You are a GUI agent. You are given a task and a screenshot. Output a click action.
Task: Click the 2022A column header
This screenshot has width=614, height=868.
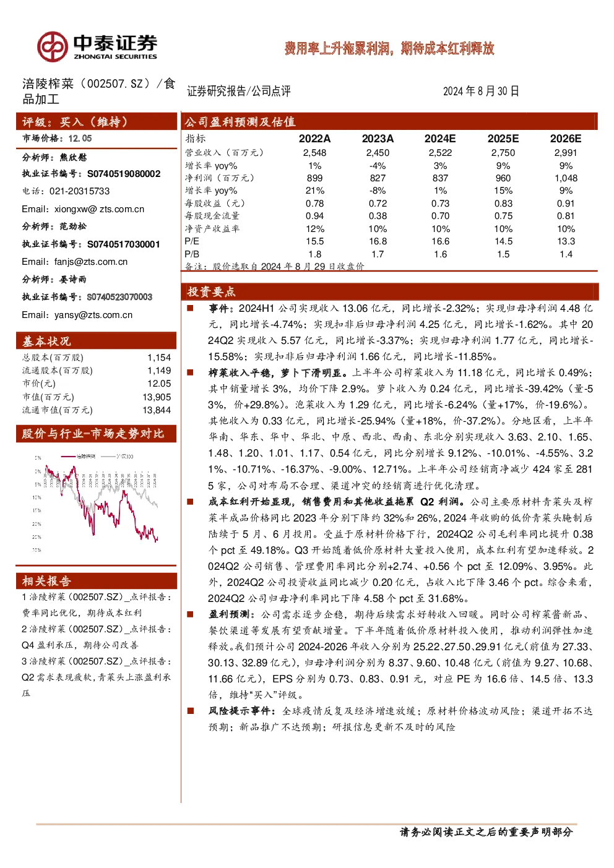pyautogui.click(x=314, y=139)
